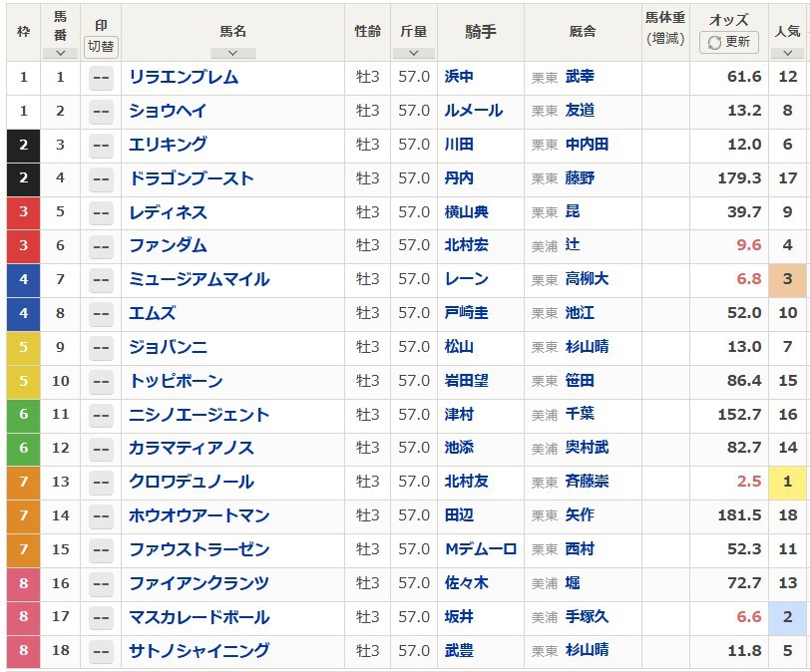Open the 馬番 column sort arrow
The image size is (810, 672).
60,53
